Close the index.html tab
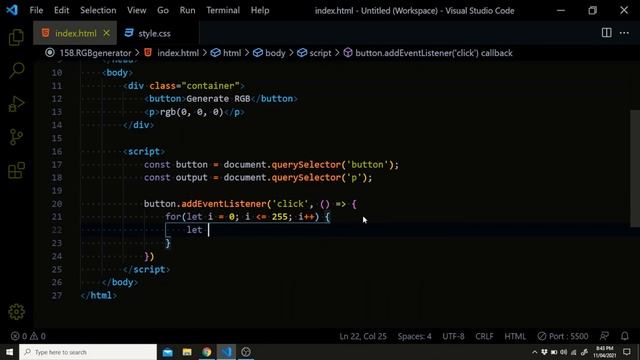This screenshot has width=640, height=360. [x=107, y=33]
